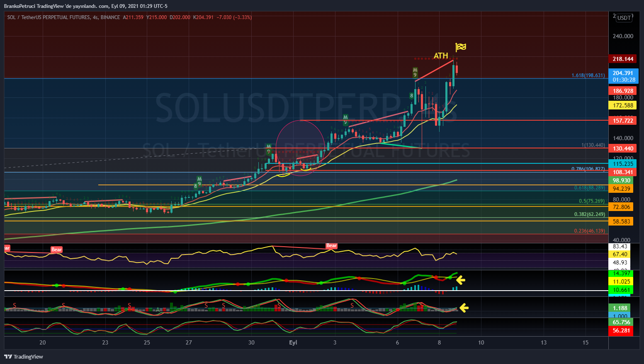
Task: Select the 218.144 dark red price label
Action: click(x=623, y=59)
